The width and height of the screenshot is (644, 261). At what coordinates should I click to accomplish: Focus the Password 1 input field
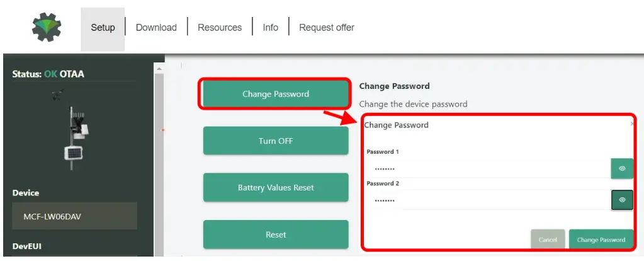tap(488, 168)
